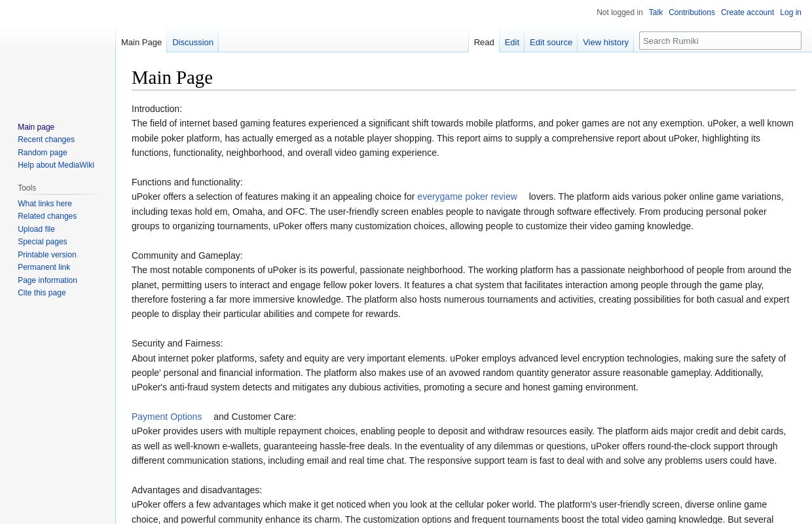Open the Edit tab
This screenshot has height=524, width=812.
coord(511,42)
